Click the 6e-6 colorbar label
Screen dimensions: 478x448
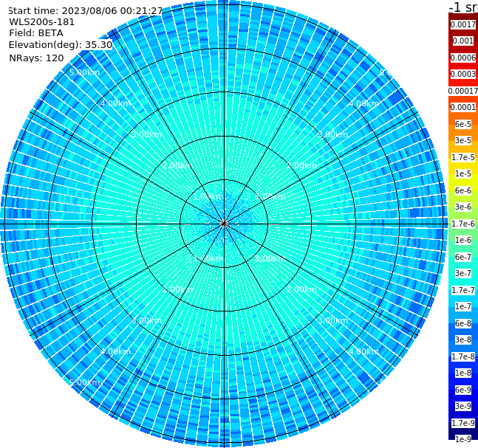point(463,190)
